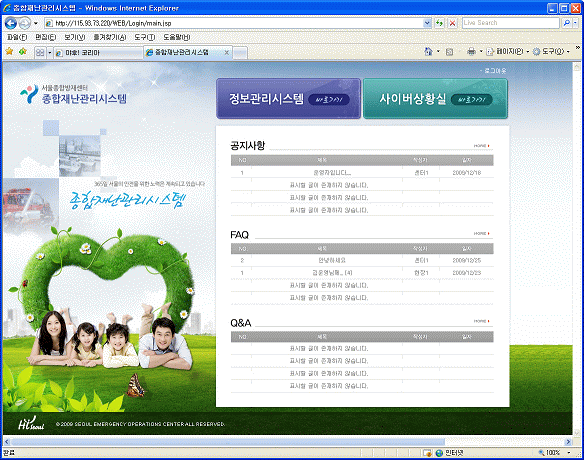Click the vertical scrollbar up arrow
This screenshot has width=584, height=460.
tap(577, 67)
